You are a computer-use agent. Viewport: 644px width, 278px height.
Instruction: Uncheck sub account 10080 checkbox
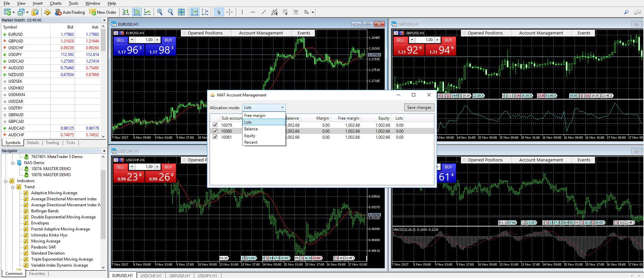[215, 131]
